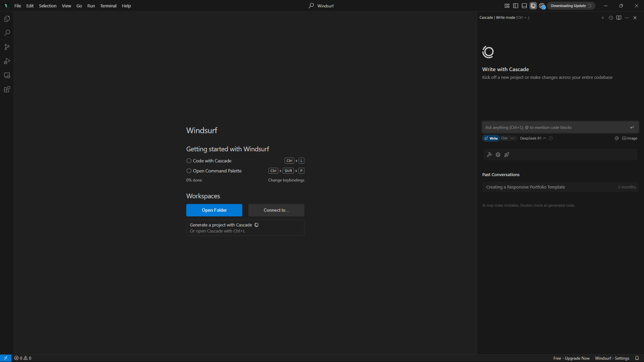Click the Customize Layout icon
This screenshot has height=362, width=644.
point(507,6)
